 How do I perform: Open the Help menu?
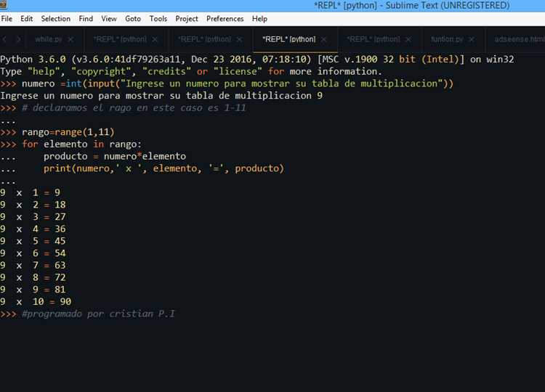[x=259, y=19]
